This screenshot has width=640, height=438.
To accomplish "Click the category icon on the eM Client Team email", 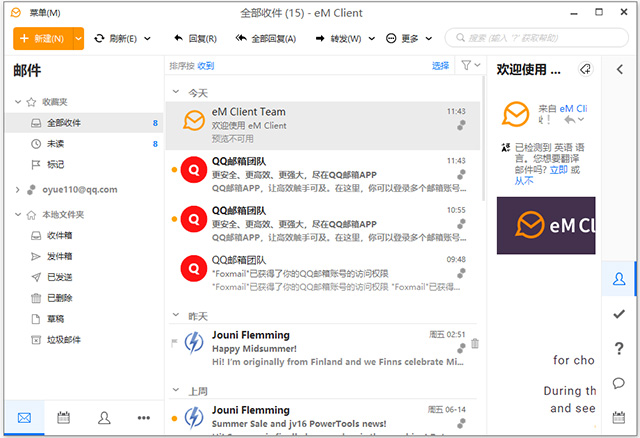I will tap(461, 125).
